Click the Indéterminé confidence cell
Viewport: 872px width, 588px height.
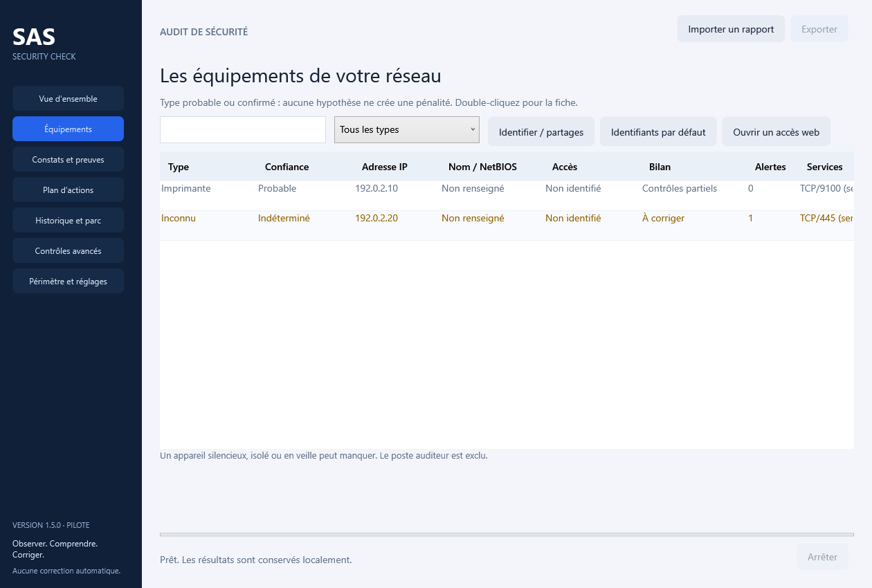284,218
